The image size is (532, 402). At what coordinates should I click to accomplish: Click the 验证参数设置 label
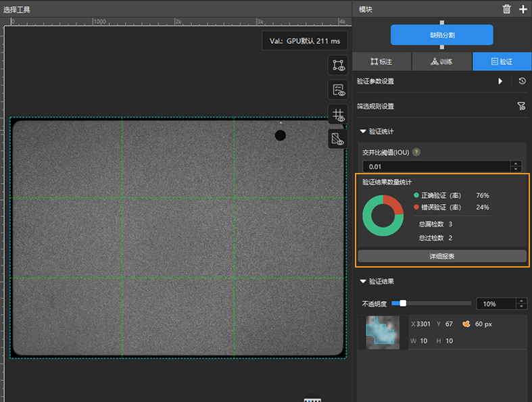coord(375,81)
